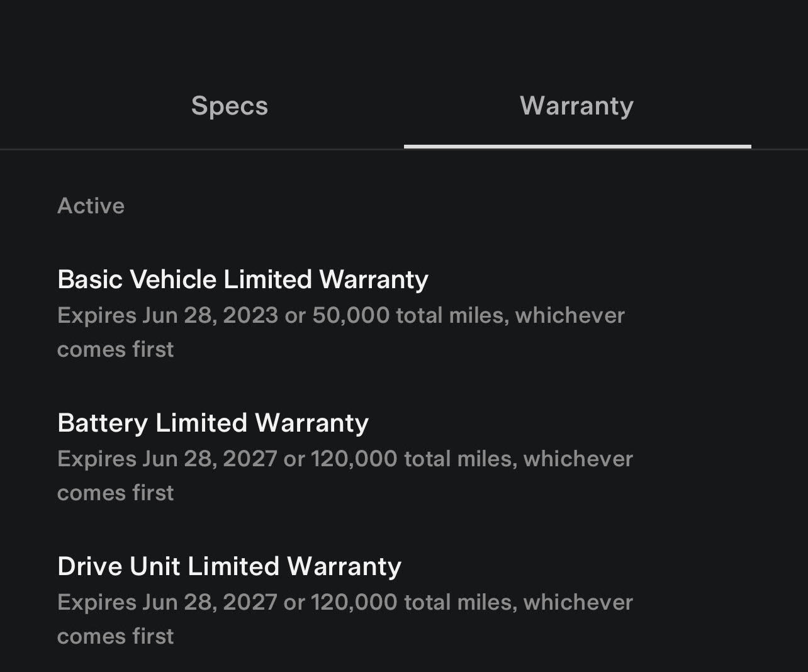Click the white underline beneath Warranty tab
This screenshot has height=672, width=808.
point(577,147)
